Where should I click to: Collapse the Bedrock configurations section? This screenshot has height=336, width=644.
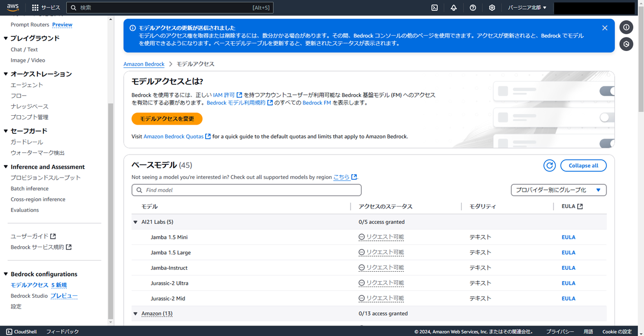point(6,274)
